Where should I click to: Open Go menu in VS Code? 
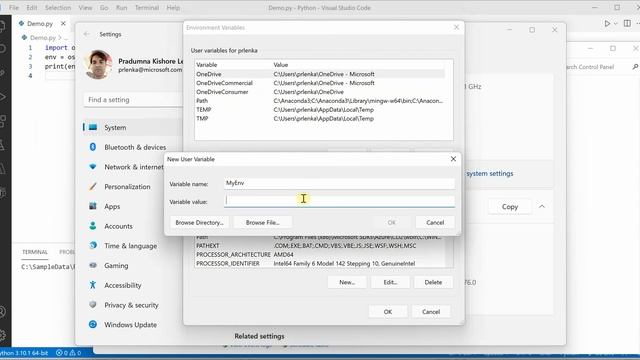coord(104,8)
